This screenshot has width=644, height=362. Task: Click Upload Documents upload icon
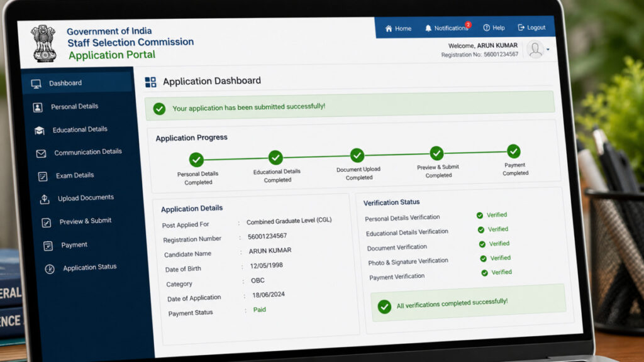[45, 199]
